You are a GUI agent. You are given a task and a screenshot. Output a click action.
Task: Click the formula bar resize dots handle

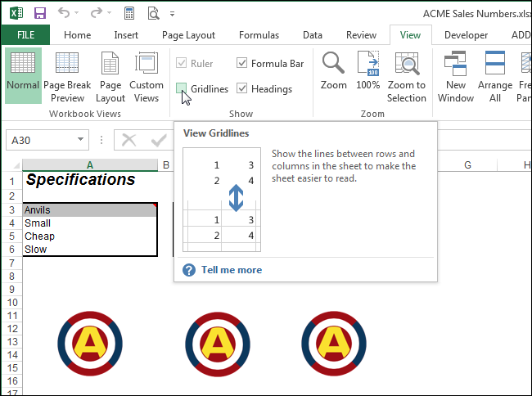click(101, 140)
